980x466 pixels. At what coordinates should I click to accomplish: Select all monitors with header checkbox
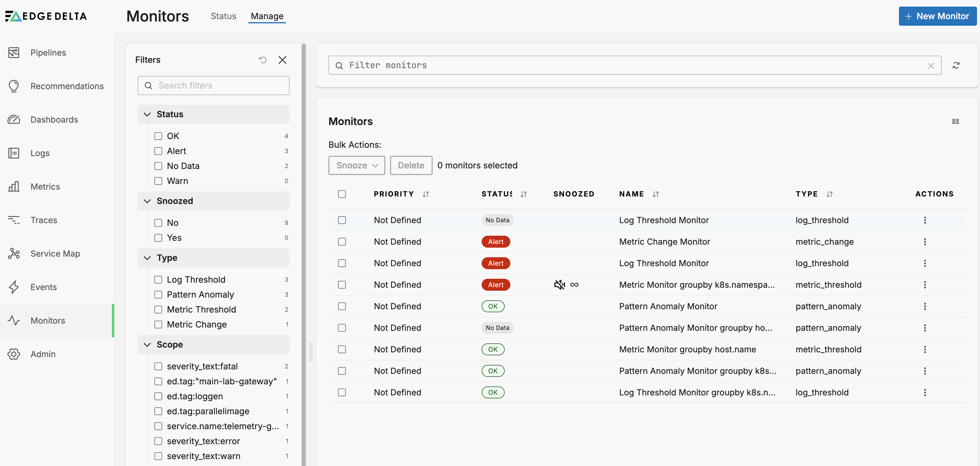pos(342,194)
